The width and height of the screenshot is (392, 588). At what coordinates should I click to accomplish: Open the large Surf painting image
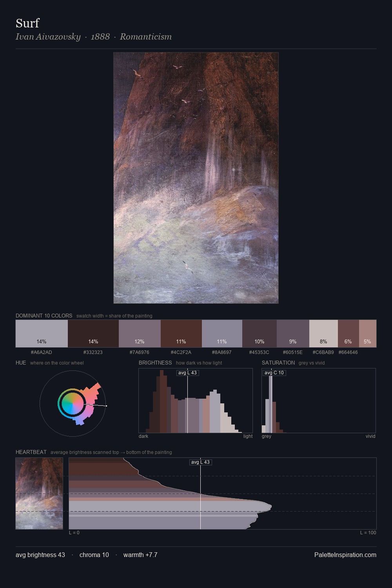196,178
